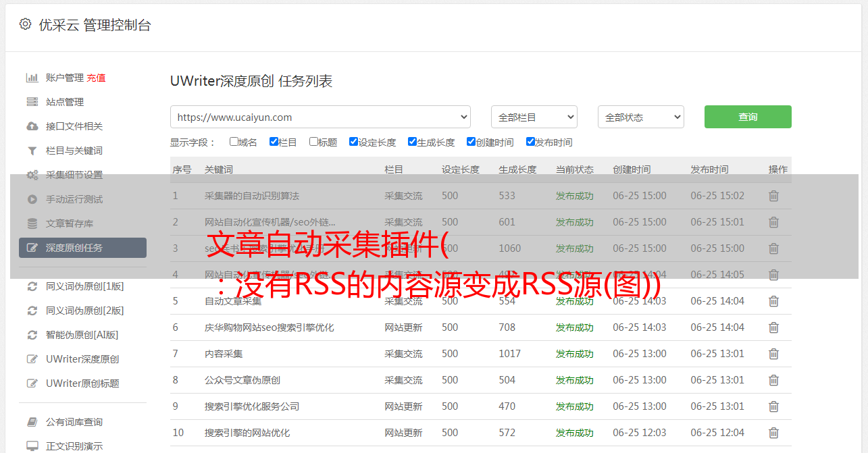Delete the 采集器的自动识别算法 task with trash icon
The height and width of the screenshot is (453, 868).
coord(774,196)
